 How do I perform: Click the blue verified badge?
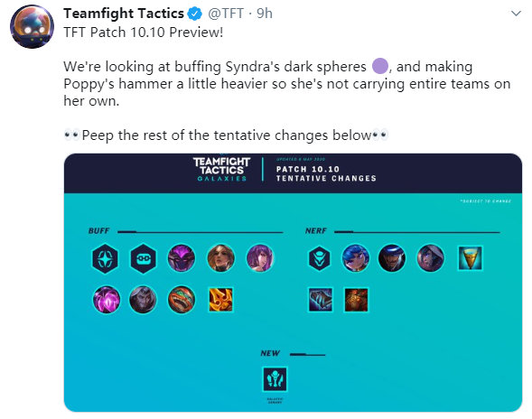click(195, 14)
